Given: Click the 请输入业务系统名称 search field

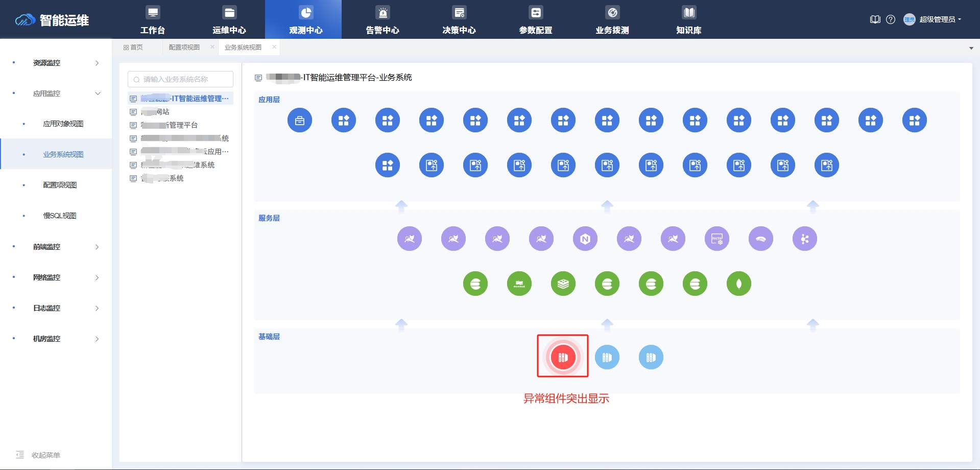Looking at the screenshot, I should (x=180, y=79).
